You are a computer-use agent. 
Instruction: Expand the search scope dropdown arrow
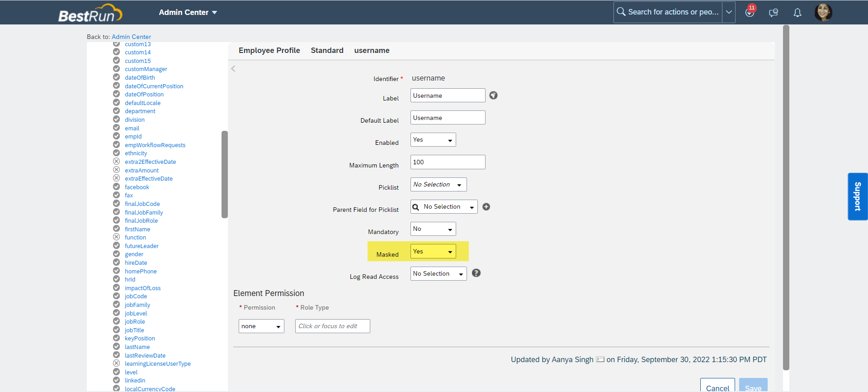click(729, 12)
